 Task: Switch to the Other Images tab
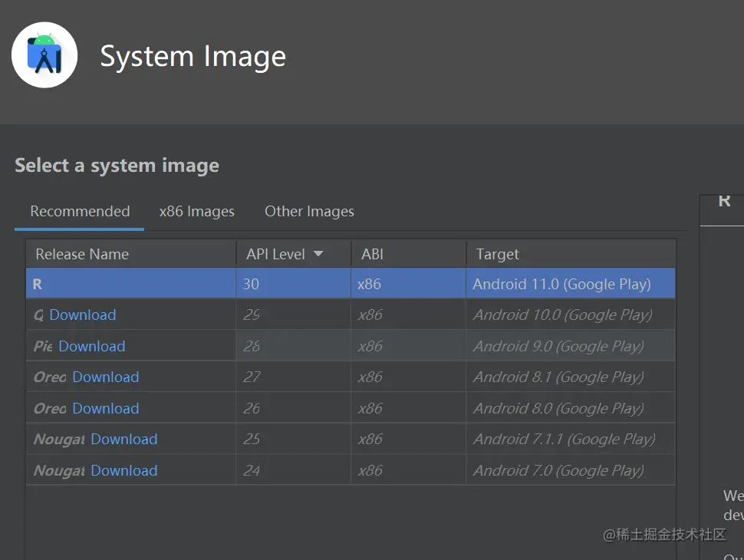coord(309,211)
